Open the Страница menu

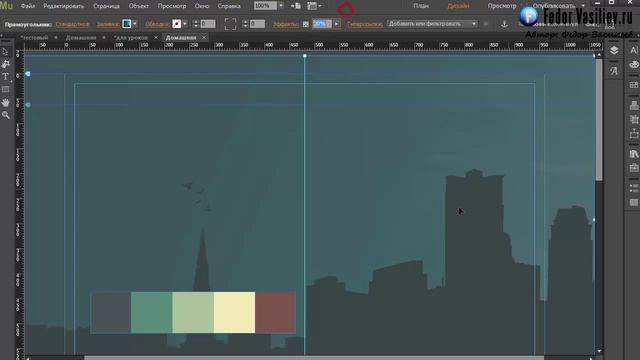(x=107, y=6)
